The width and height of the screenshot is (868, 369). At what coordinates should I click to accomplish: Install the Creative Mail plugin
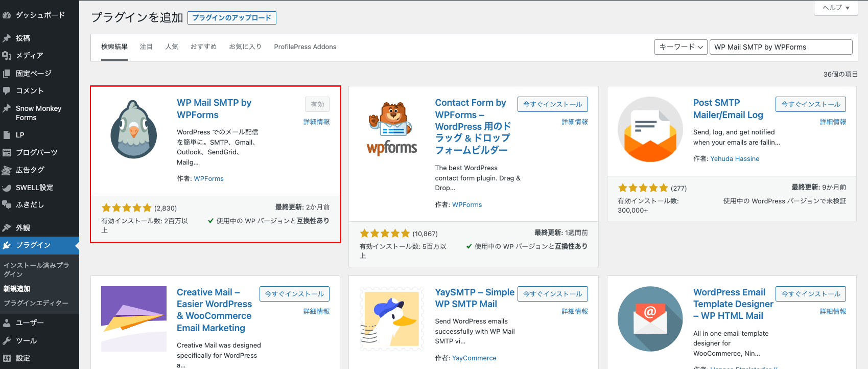[294, 294]
